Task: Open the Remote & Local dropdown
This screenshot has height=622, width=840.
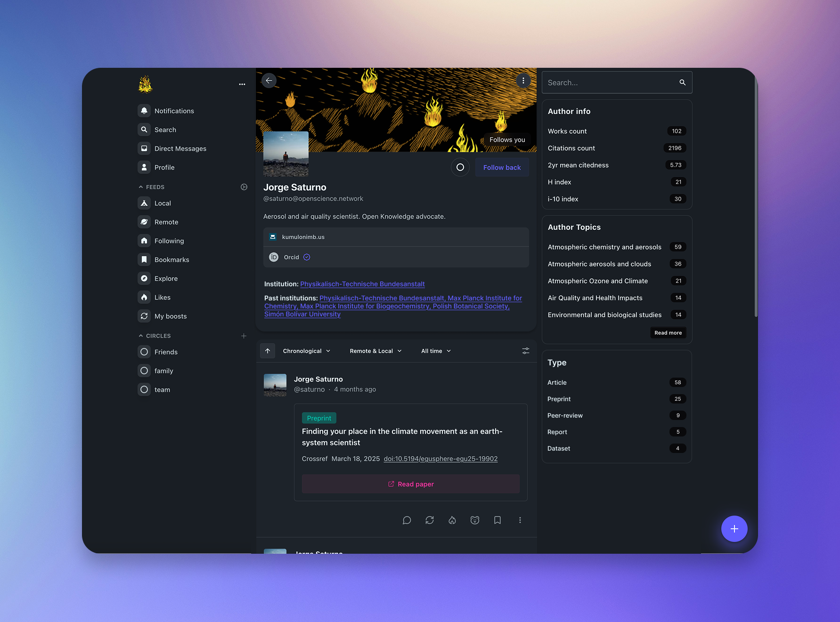Action: coord(375,351)
